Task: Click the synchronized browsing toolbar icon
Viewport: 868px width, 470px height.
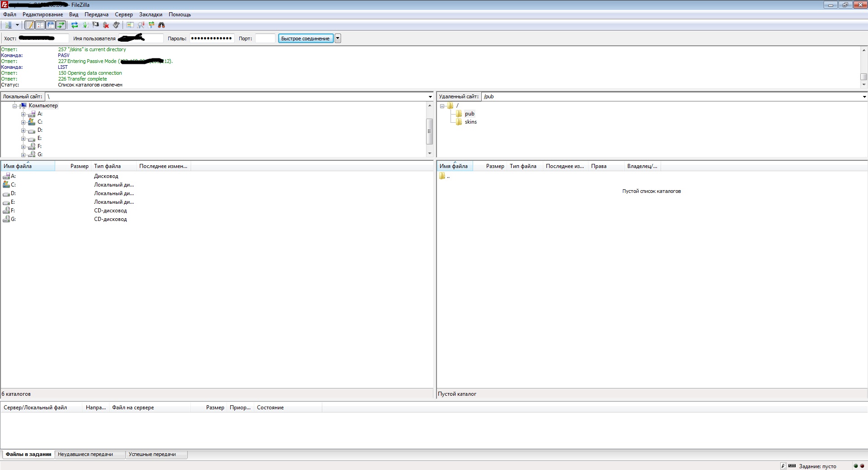Action: [151, 25]
